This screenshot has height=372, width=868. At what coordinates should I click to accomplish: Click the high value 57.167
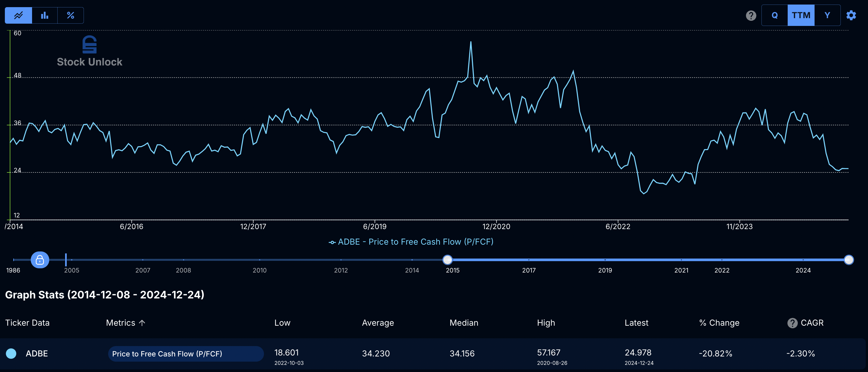click(549, 353)
